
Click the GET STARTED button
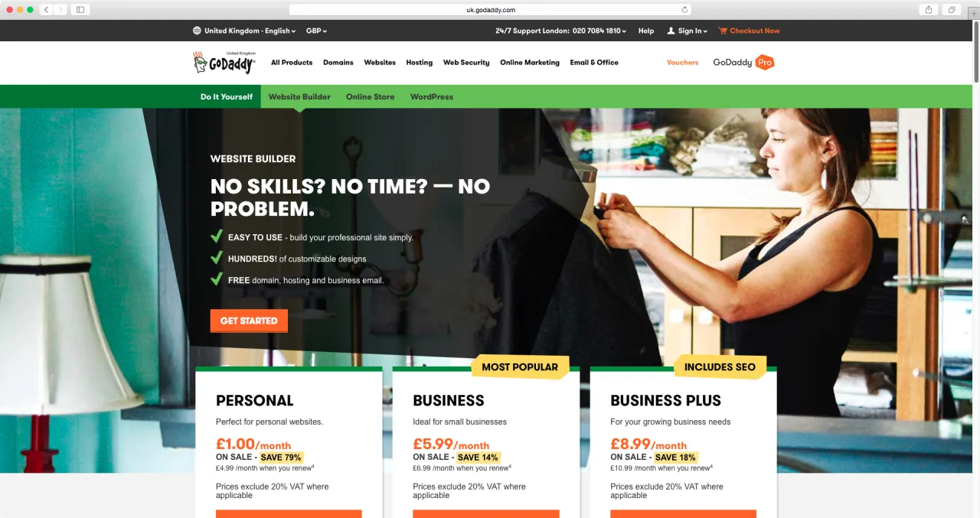[249, 321]
